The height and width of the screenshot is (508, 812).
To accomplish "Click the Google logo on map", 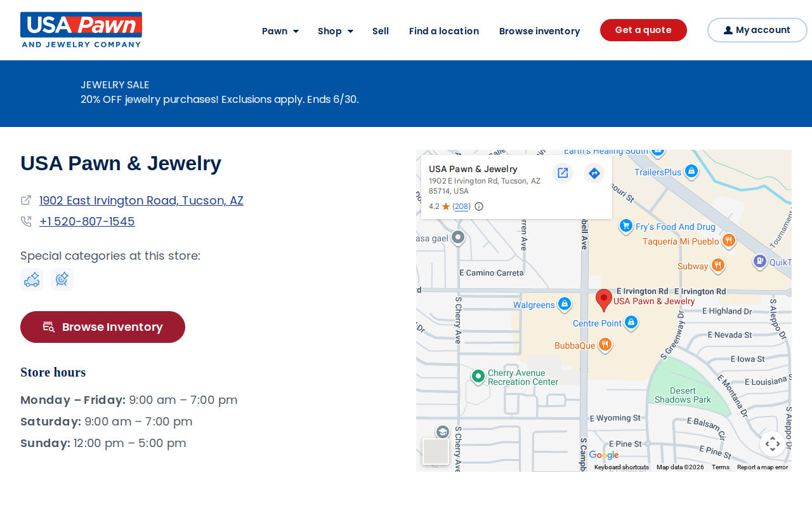I will pyautogui.click(x=603, y=455).
